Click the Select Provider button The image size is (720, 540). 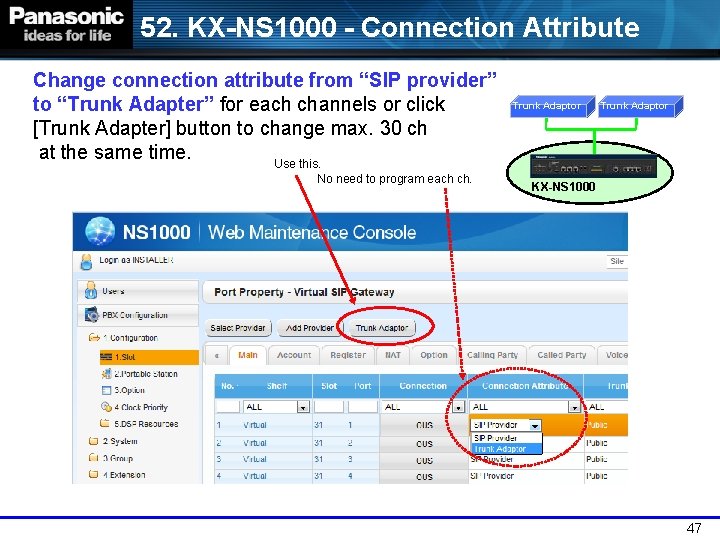[x=238, y=328]
